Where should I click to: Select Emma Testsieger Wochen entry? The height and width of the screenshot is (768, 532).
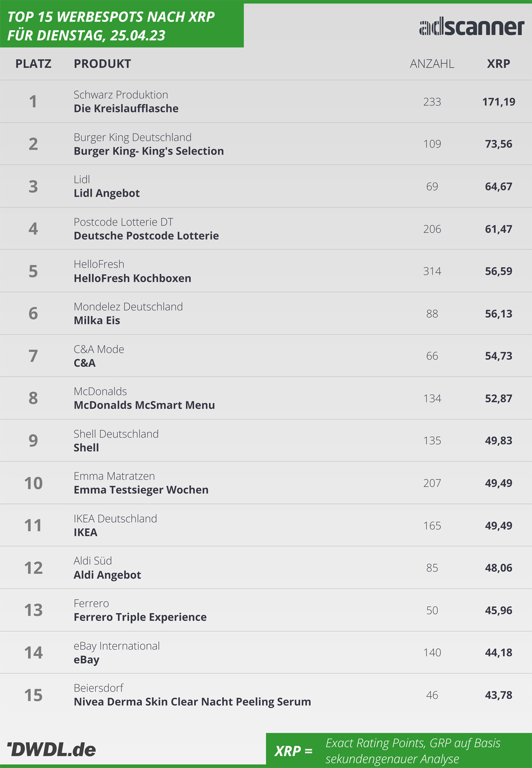[x=141, y=490]
